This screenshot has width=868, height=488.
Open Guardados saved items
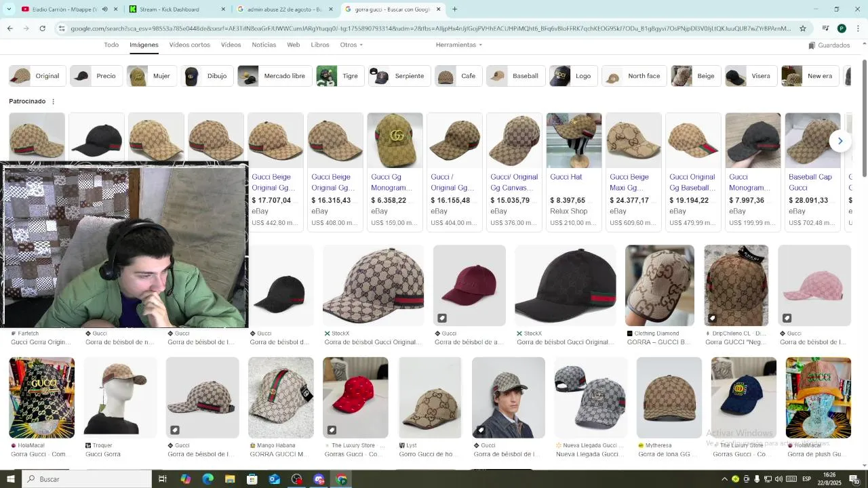[x=829, y=45]
